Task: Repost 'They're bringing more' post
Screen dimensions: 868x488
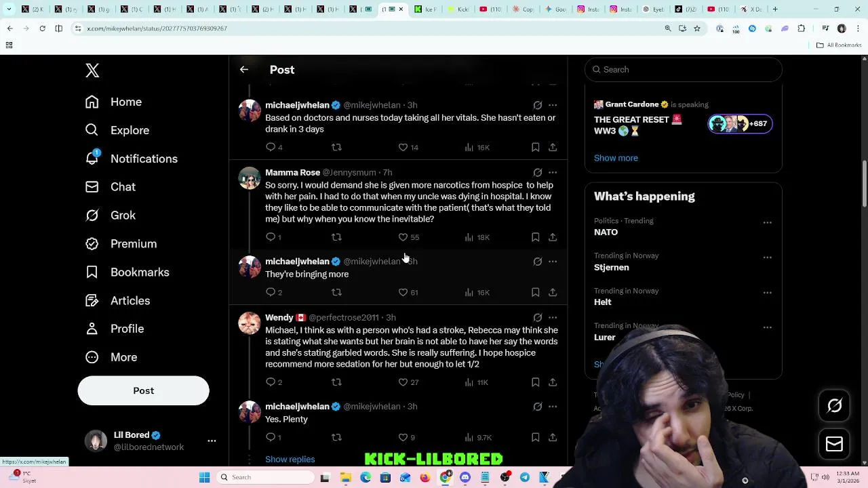Action: [x=336, y=292]
